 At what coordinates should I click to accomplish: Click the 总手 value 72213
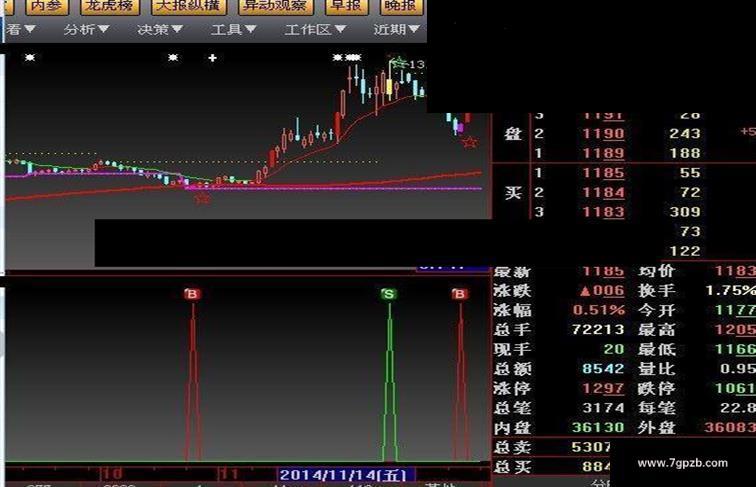(598, 330)
